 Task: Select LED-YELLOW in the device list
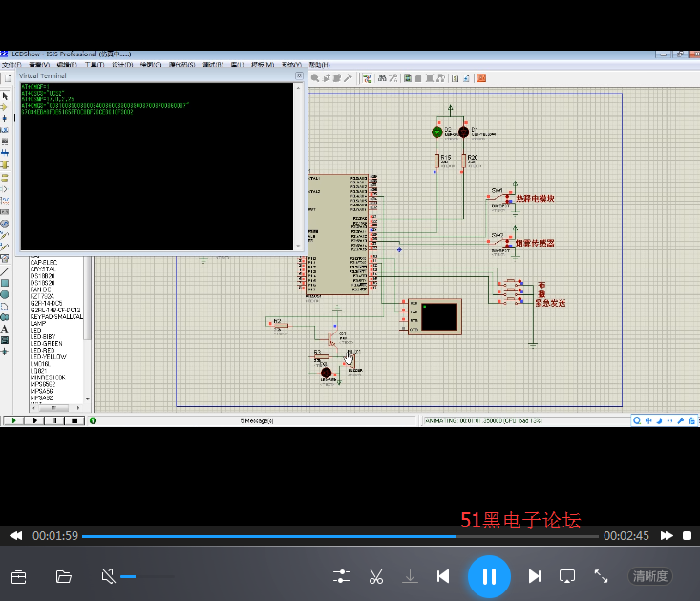48,356
